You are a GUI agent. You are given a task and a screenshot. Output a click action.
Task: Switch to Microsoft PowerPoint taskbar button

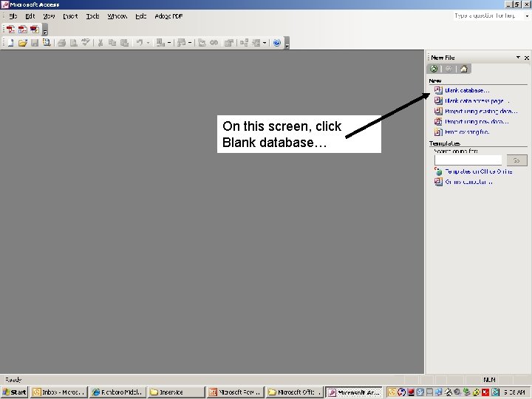(x=236, y=392)
